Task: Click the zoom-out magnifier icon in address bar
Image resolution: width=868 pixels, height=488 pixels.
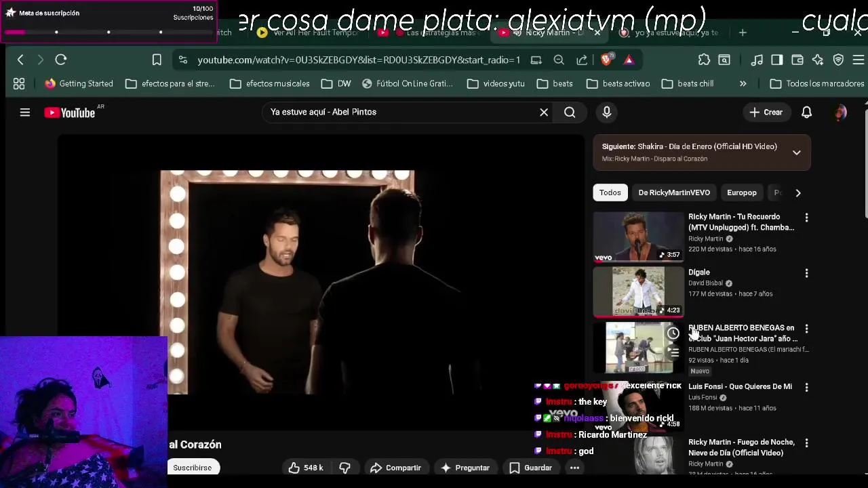Action: point(559,60)
